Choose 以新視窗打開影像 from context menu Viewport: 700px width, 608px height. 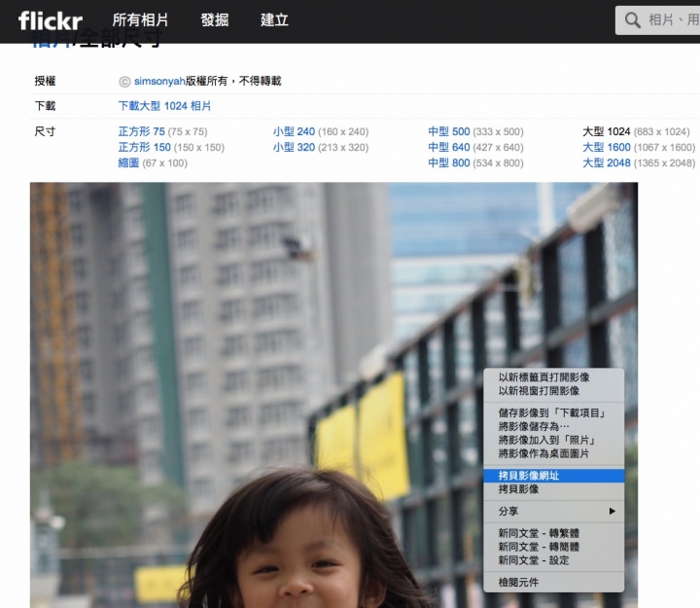pos(553,391)
